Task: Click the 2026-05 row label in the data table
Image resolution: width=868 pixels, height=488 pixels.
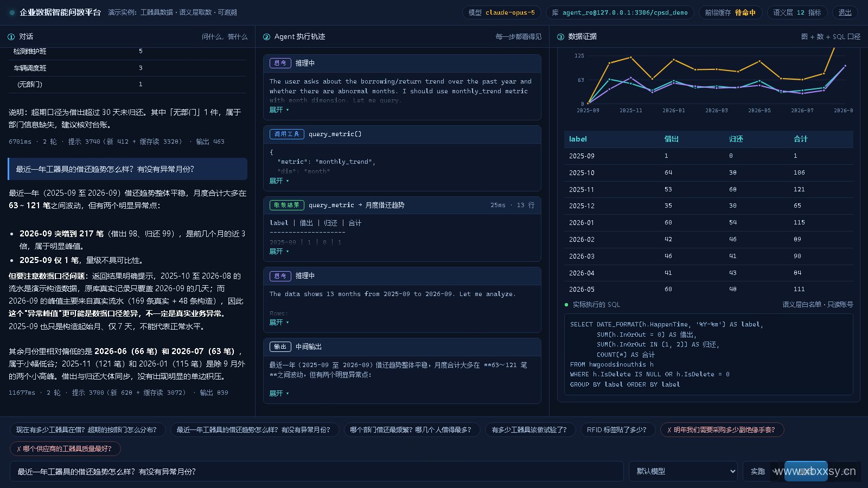Action: tap(582, 290)
